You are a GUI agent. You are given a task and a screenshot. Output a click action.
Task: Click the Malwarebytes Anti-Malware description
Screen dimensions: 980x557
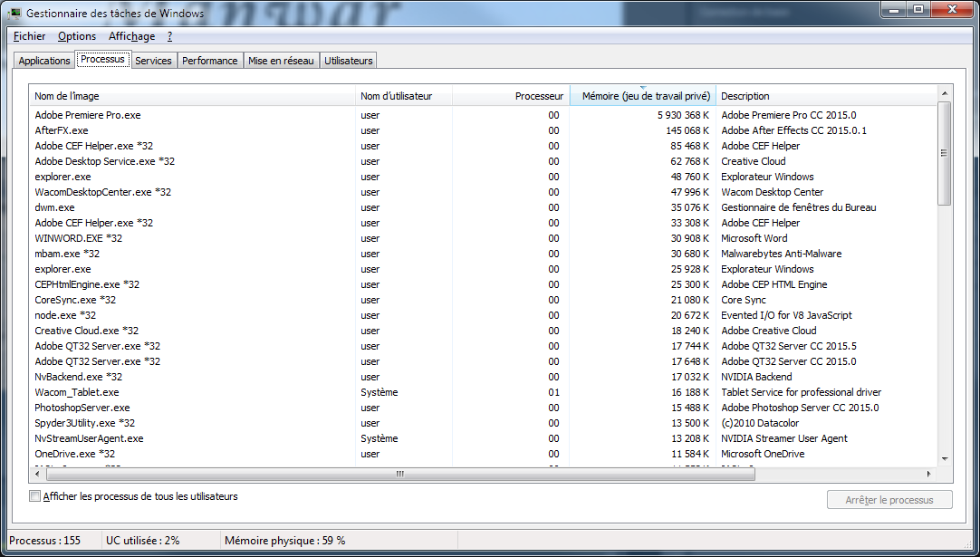[x=782, y=254]
